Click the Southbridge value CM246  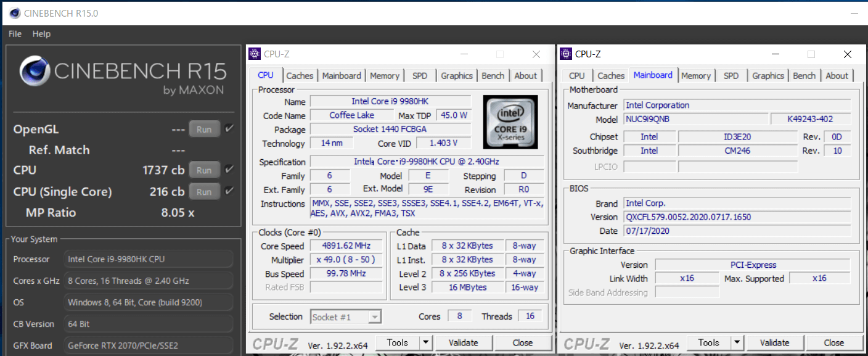(x=737, y=151)
